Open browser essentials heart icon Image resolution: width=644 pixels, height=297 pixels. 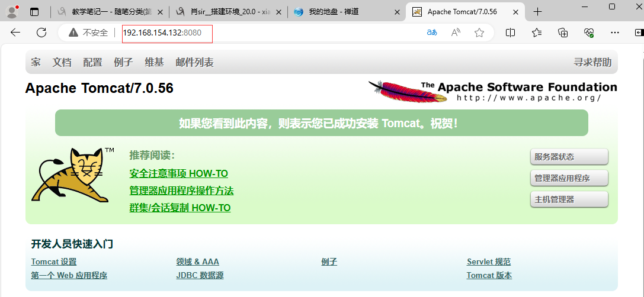[x=589, y=33]
